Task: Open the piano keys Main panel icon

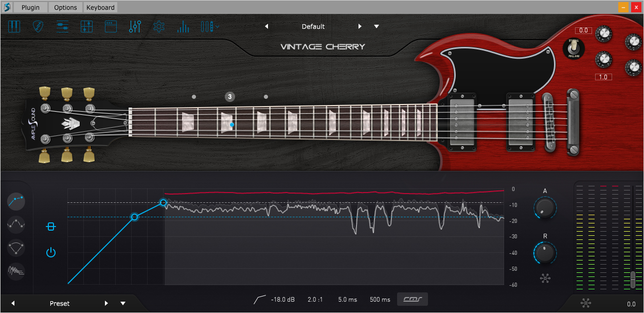Action: [x=14, y=27]
